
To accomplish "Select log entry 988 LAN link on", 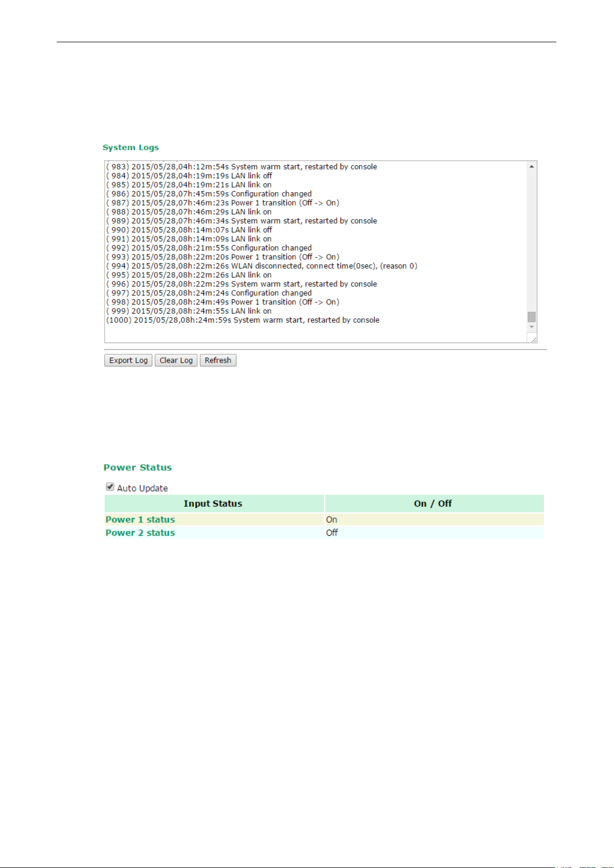I will (x=189, y=212).
